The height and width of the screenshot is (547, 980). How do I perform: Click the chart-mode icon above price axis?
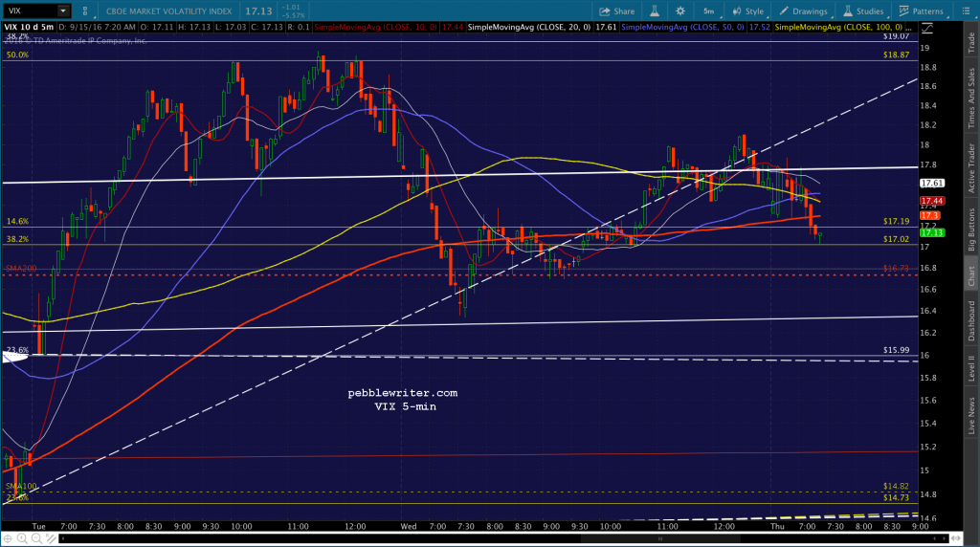[927, 28]
